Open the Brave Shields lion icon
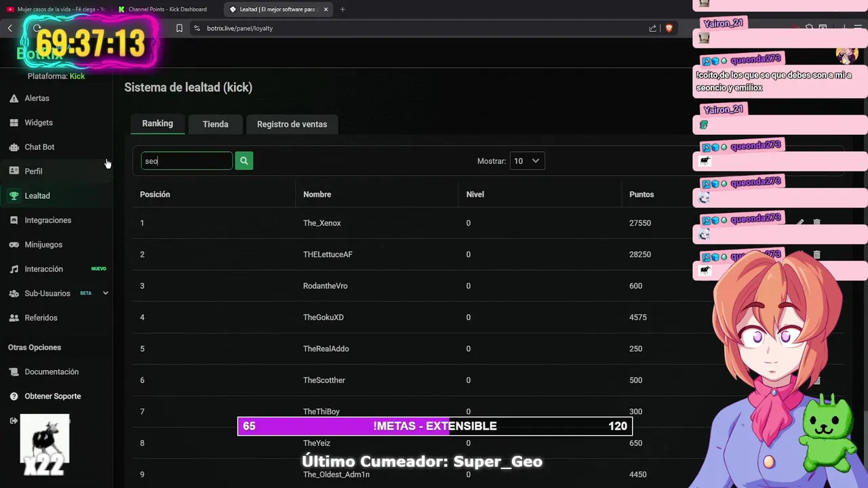This screenshot has height=488, width=868. [x=669, y=28]
